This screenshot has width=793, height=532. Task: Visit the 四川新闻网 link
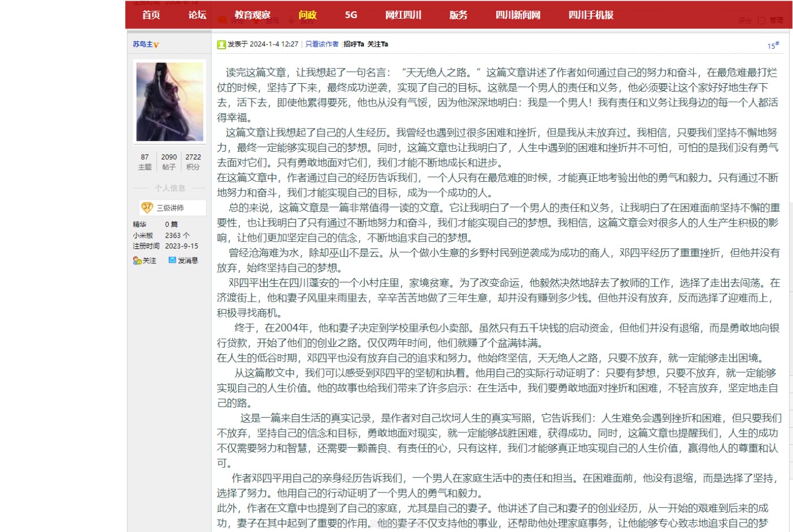point(518,15)
